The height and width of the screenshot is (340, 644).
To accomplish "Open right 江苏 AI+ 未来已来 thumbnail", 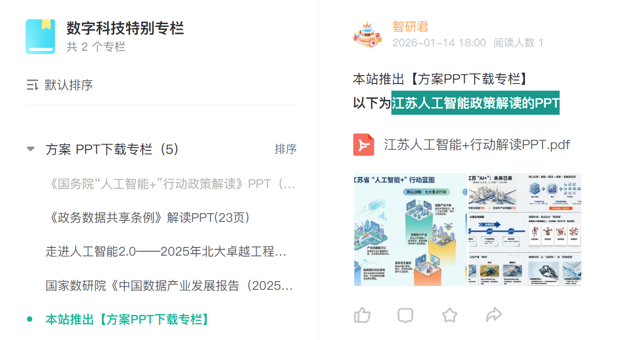I will coord(525,230).
